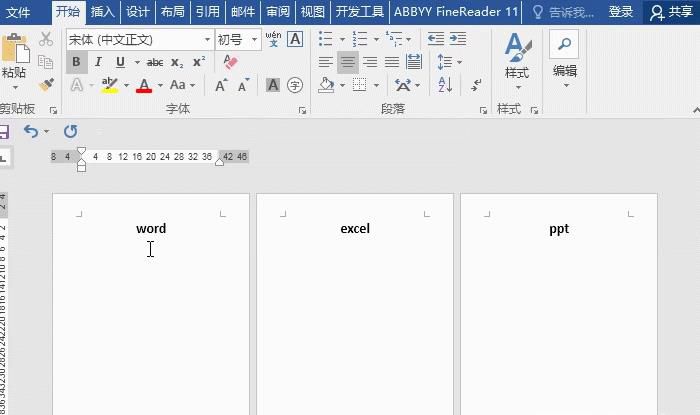The height and width of the screenshot is (415, 700).
Task: Open paragraph dialog launcher
Action: [x=483, y=110]
